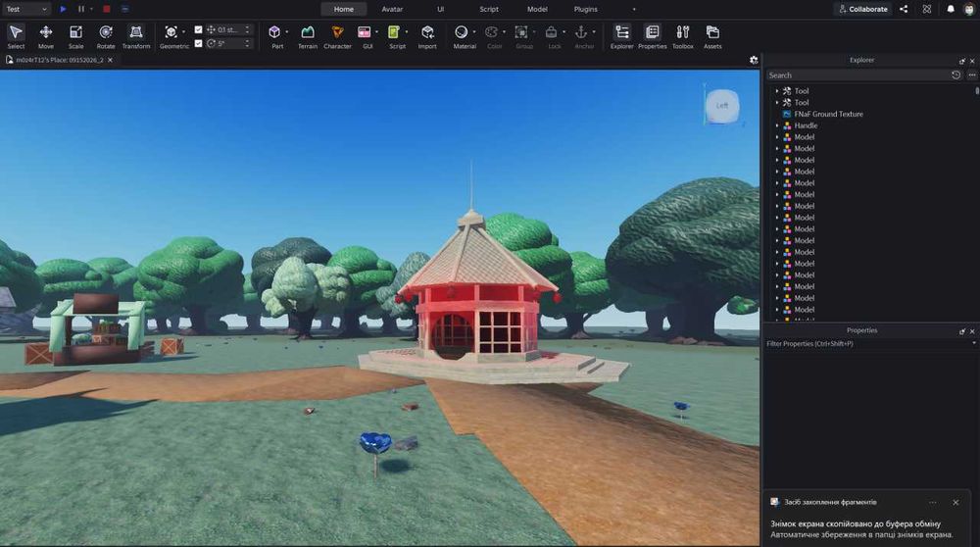980x547 pixels.
Task: Switch to the Plugins tab
Action: coord(586,9)
